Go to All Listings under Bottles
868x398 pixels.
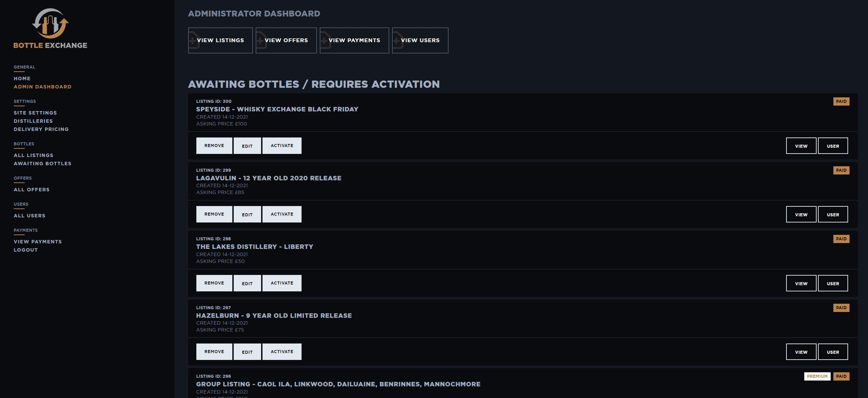33,155
